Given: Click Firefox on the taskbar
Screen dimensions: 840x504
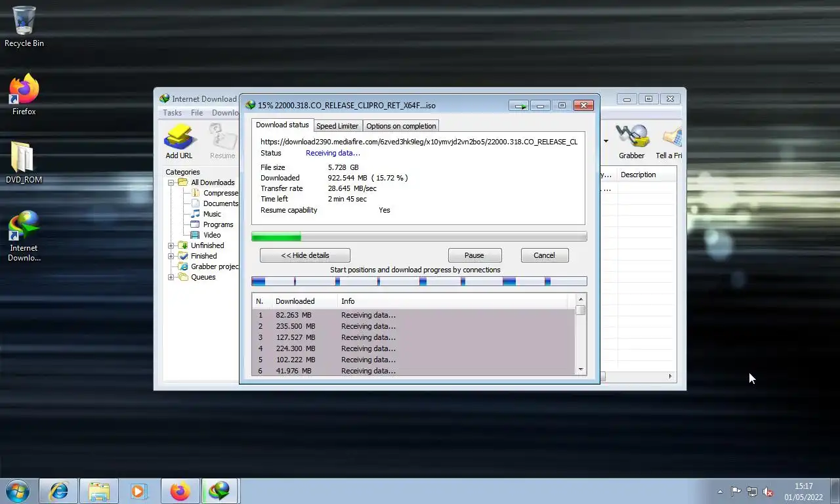Looking at the screenshot, I should pos(179,491).
